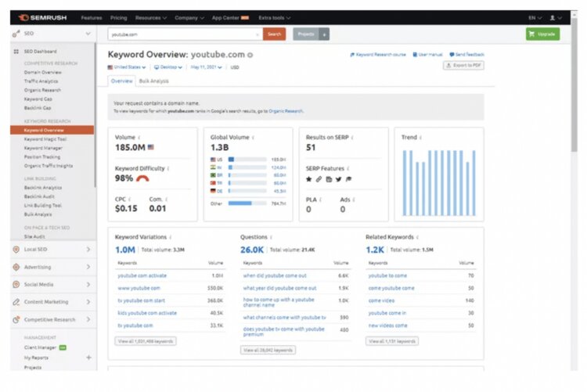The width and height of the screenshot is (587, 392).
Task: Open Extra tools dropdown menu
Action: point(275,17)
